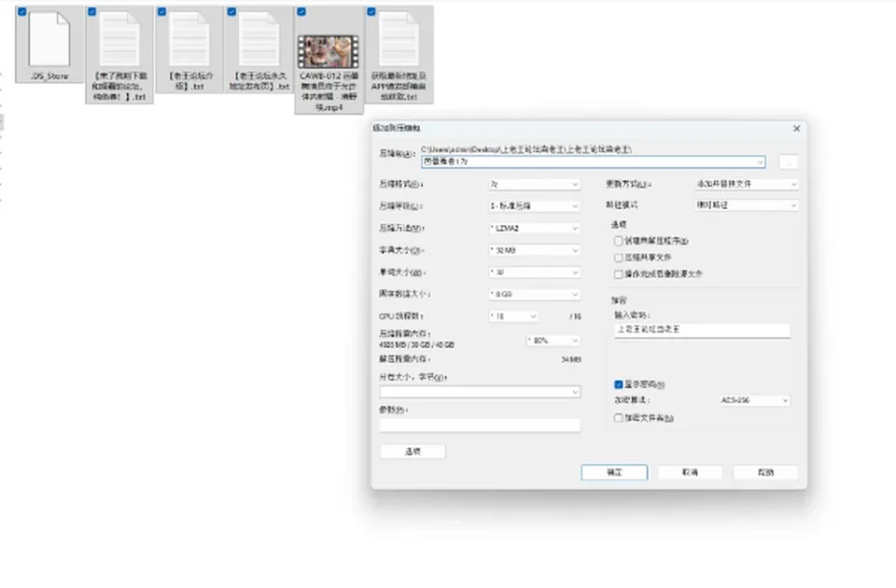The width and height of the screenshot is (896, 588).
Task: Click the 取消 (cancel) button
Action: (x=691, y=472)
